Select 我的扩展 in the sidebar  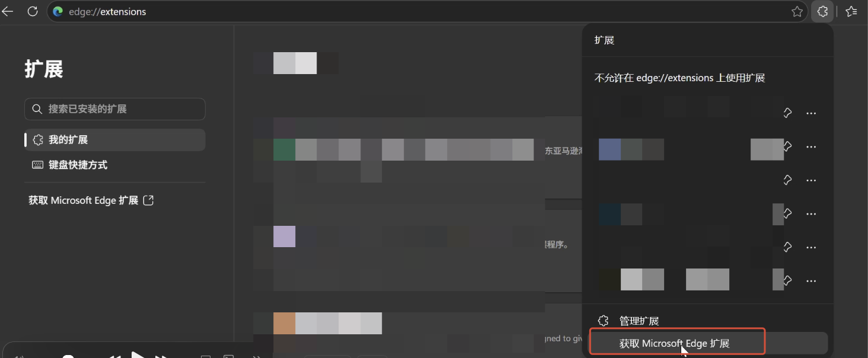[x=115, y=140]
